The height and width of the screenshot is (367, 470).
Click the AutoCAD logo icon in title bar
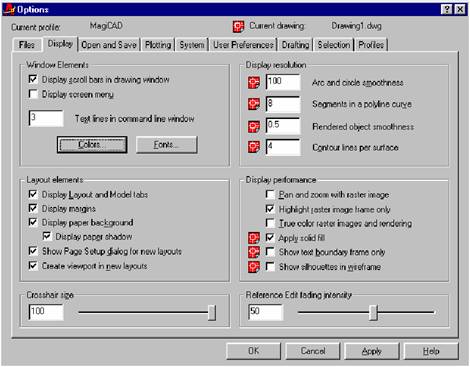[x=9, y=9]
